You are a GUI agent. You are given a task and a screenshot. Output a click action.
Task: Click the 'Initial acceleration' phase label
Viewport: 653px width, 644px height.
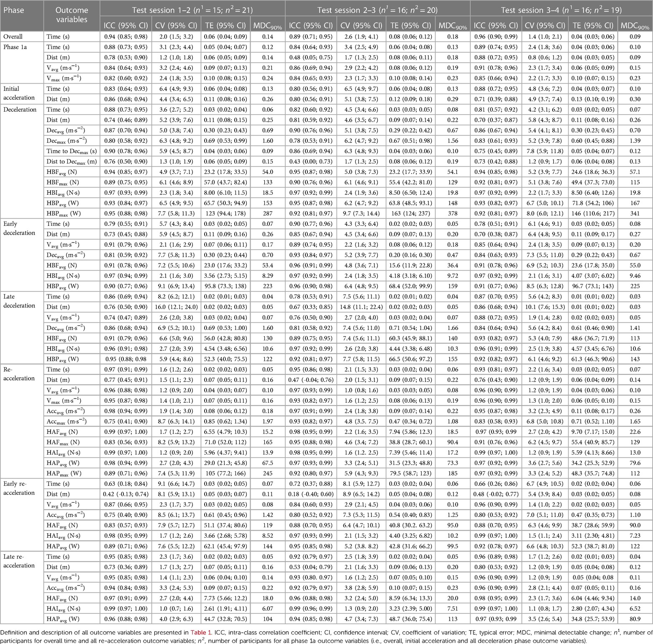(x=19, y=93)
